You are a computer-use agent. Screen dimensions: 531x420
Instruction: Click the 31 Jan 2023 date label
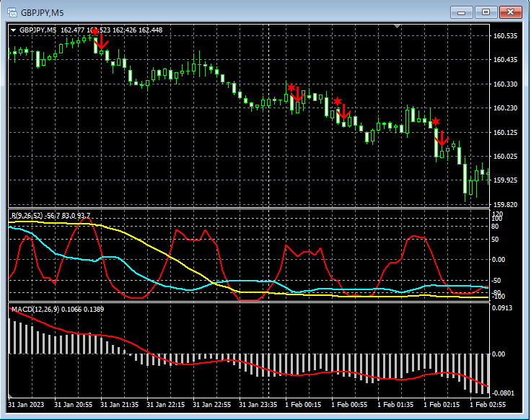point(27,406)
